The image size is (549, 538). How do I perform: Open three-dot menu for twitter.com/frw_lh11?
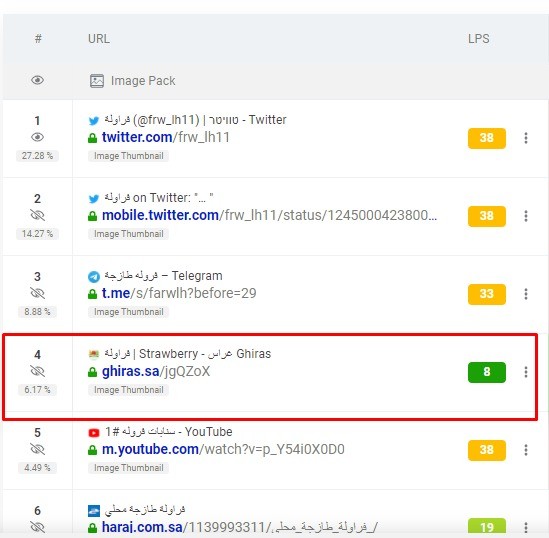click(526, 138)
